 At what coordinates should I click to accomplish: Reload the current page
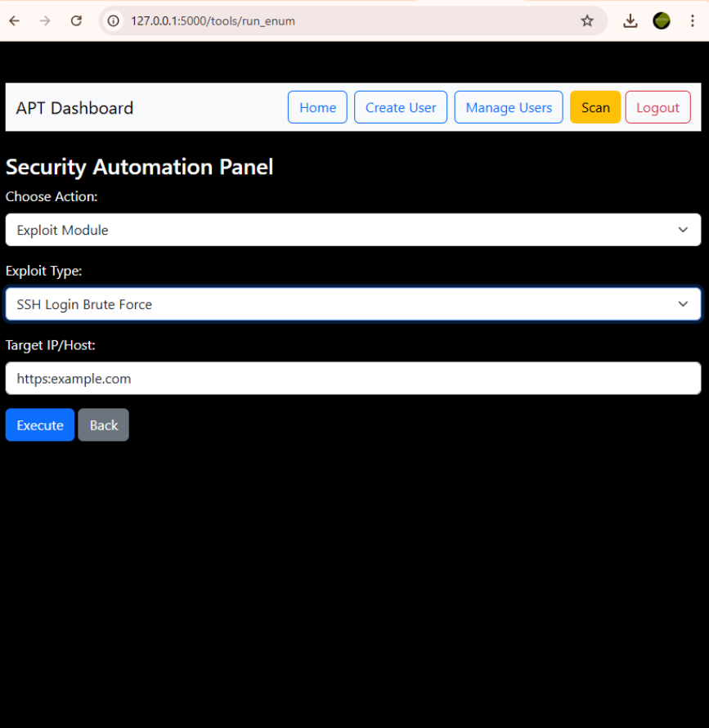[x=76, y=21]
